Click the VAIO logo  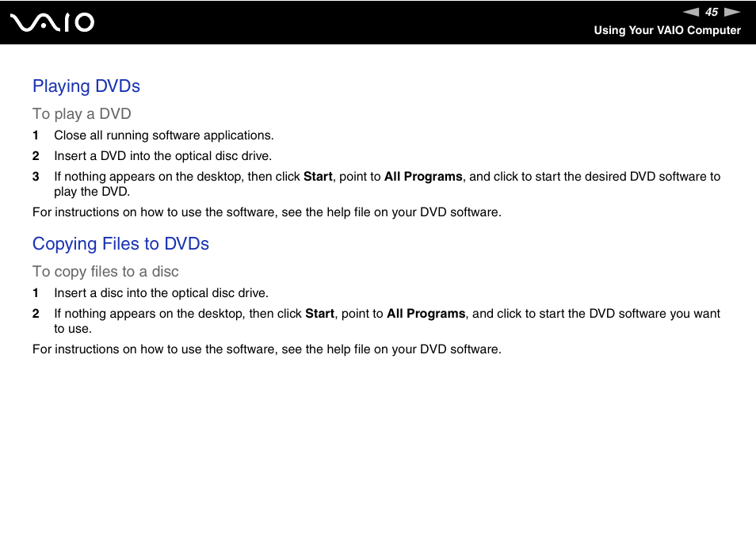[x=52, y=22]
